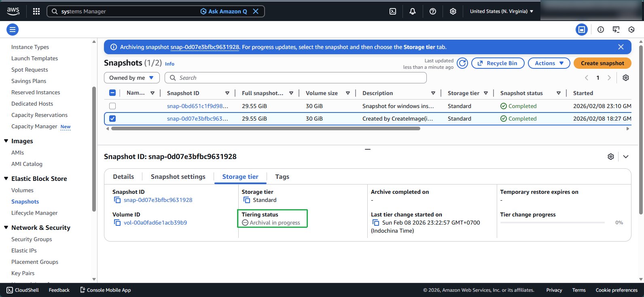The image size is (644, 297).
Task: Open CloudShell icon in top bar
Action: (393, 11)
